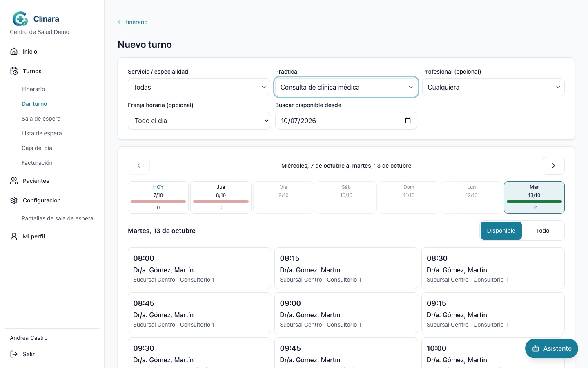Screen dimensions: 588x368
Task: Click the Clinara logo icon
Action: pyautogui.click(x=20, y=19)
